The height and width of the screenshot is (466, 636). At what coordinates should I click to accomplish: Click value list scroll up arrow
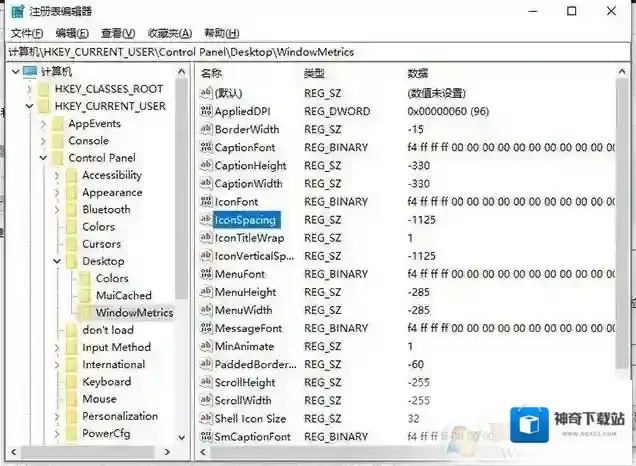pos(622,72)
